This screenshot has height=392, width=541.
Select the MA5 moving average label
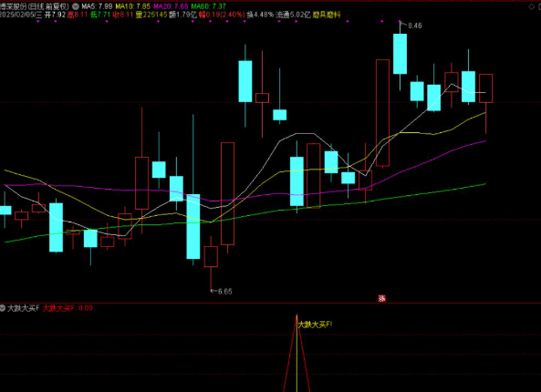(x=97, y=6)
